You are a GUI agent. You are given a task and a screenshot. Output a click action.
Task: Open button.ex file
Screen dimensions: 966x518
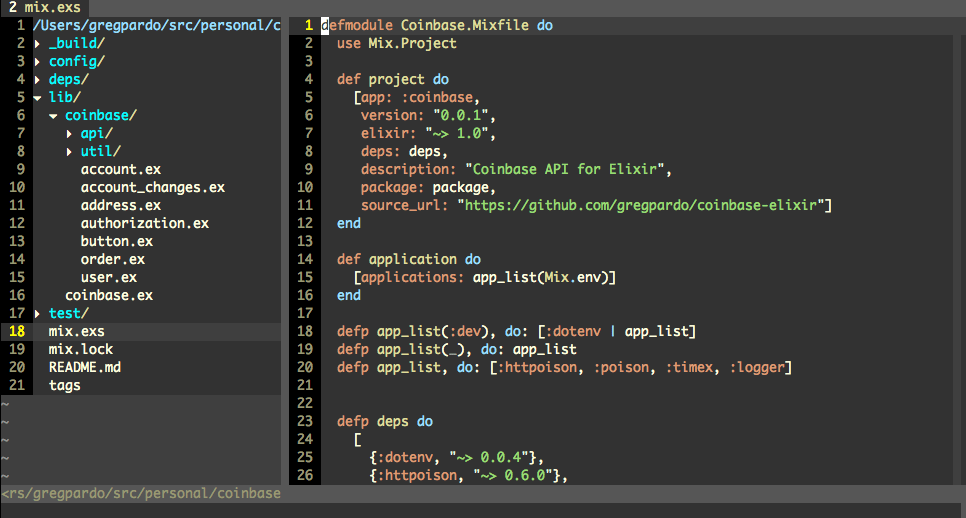117,241
